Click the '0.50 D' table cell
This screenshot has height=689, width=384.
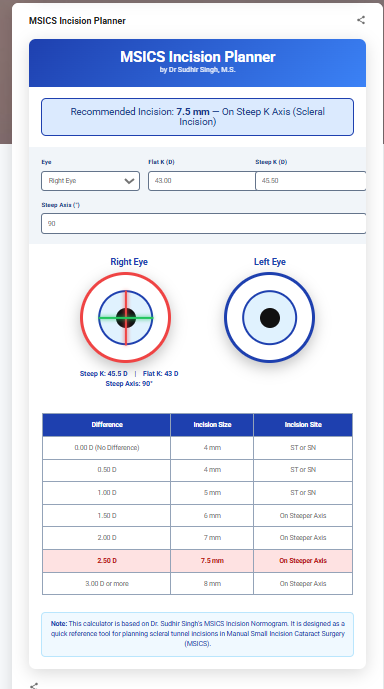click(107, 470)
